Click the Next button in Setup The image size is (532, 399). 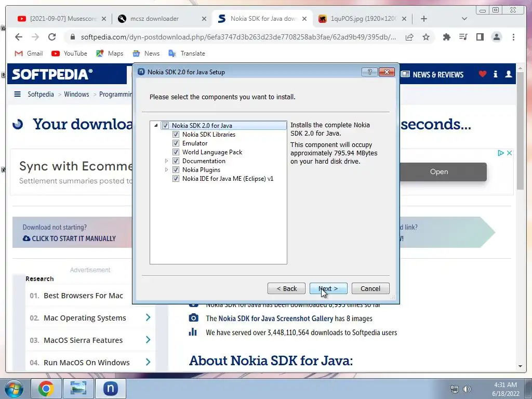pos(328,288)
